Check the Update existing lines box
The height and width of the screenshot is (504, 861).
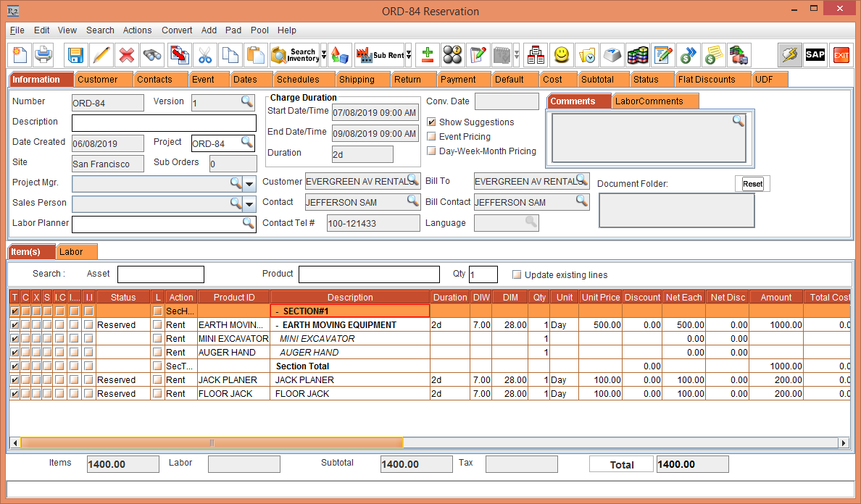517,275
